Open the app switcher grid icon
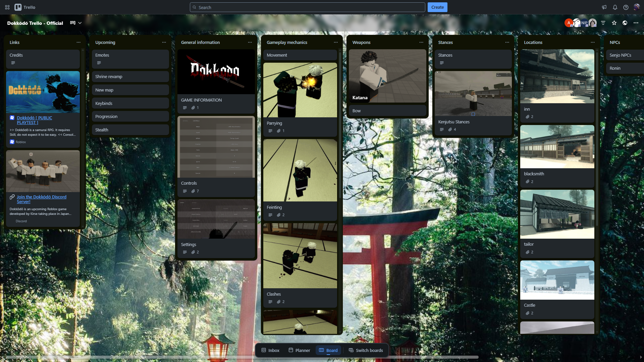The image size is (644, 362). 7,7
